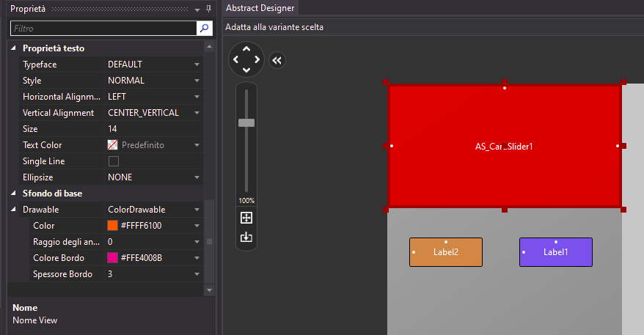Screen dimensions: 644x335
Task: Click the Style property label
Action: (32, 81)
